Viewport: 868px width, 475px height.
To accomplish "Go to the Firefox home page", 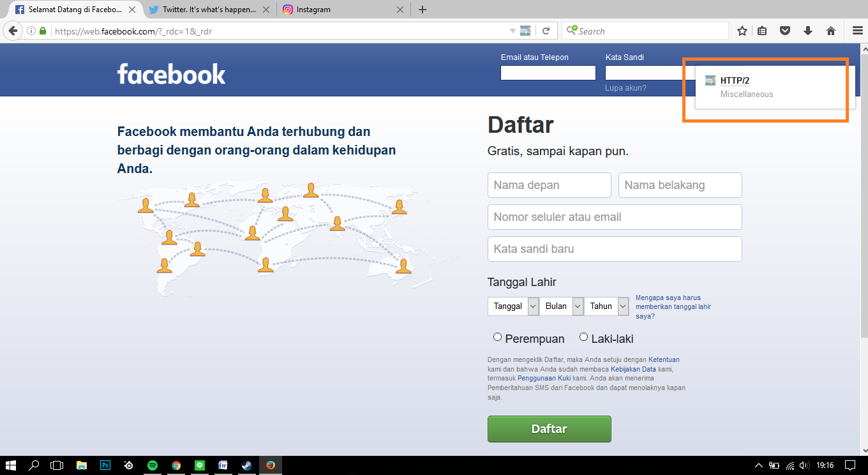I will tap(831, 31).
